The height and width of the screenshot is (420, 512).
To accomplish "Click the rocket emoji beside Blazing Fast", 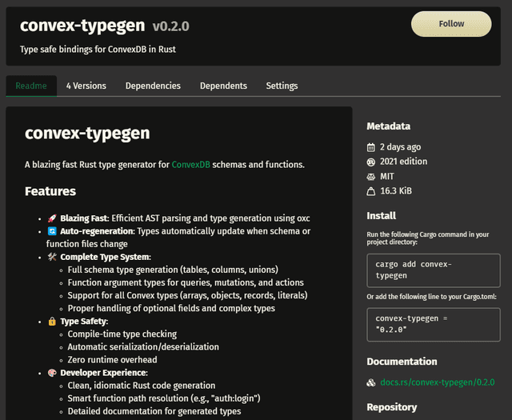I will pyautogui.click(x=52, y=218).
